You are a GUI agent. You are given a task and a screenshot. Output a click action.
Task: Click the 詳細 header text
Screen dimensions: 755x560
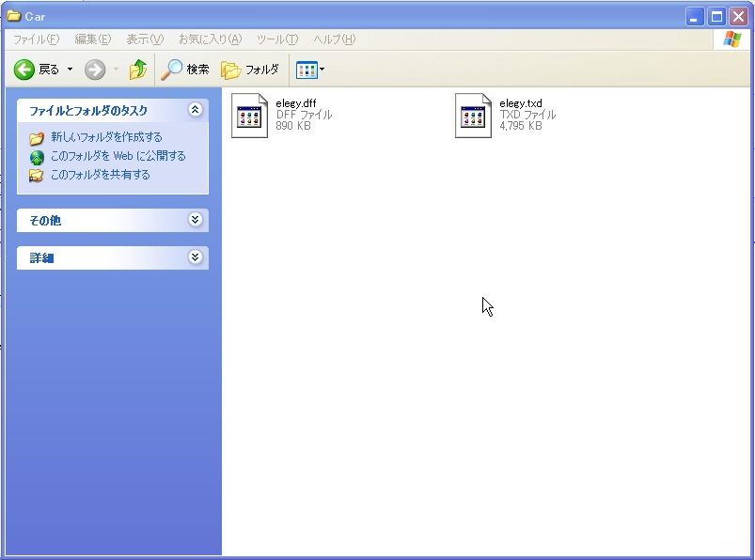point(41,257)
